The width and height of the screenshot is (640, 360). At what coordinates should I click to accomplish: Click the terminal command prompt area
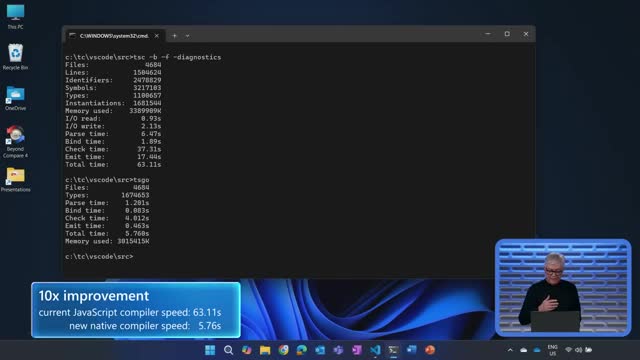pyautogui.click(x=100, y=257)
